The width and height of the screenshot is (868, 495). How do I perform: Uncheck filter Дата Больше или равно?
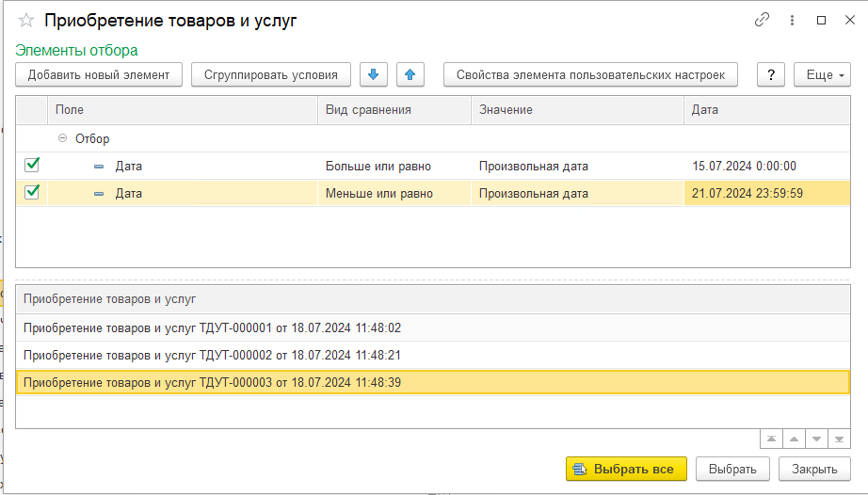(x=32, y=165)
